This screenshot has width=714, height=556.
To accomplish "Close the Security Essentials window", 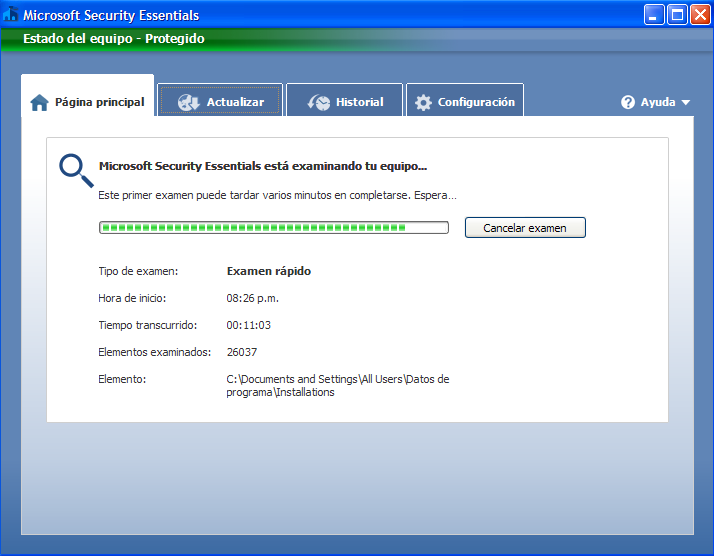I will (700, 15).
